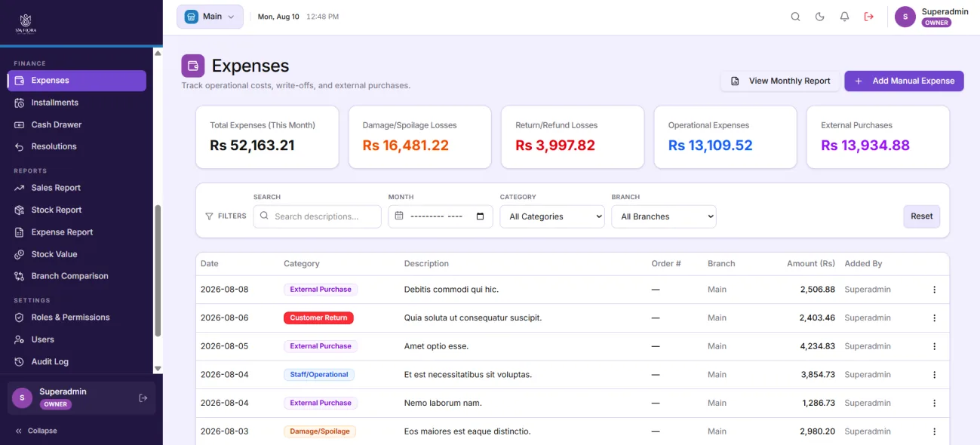Click the Search descriptions input field
The width and height of the screenshot is (980, 445).
318,216
